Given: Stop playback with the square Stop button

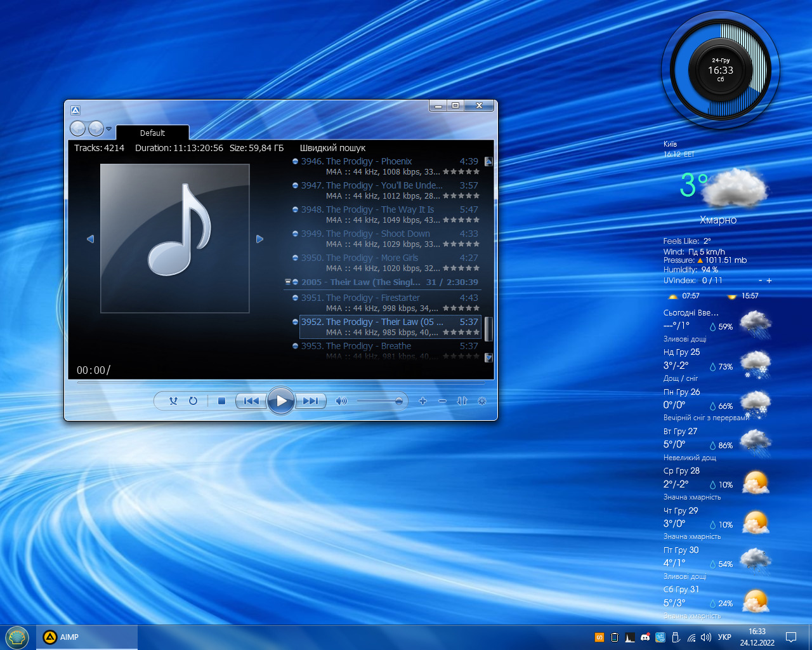Looking at the screenshot, I should click(221, 401).
